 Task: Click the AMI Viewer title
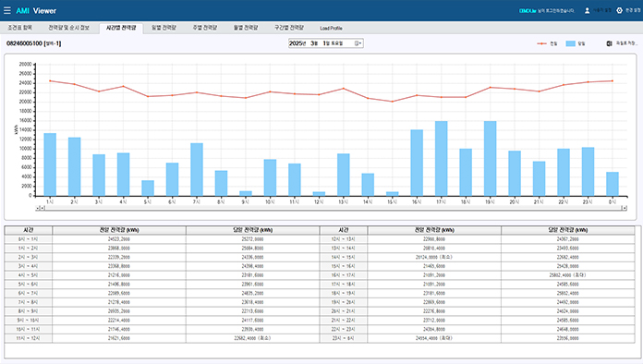[x=36, y=11]
